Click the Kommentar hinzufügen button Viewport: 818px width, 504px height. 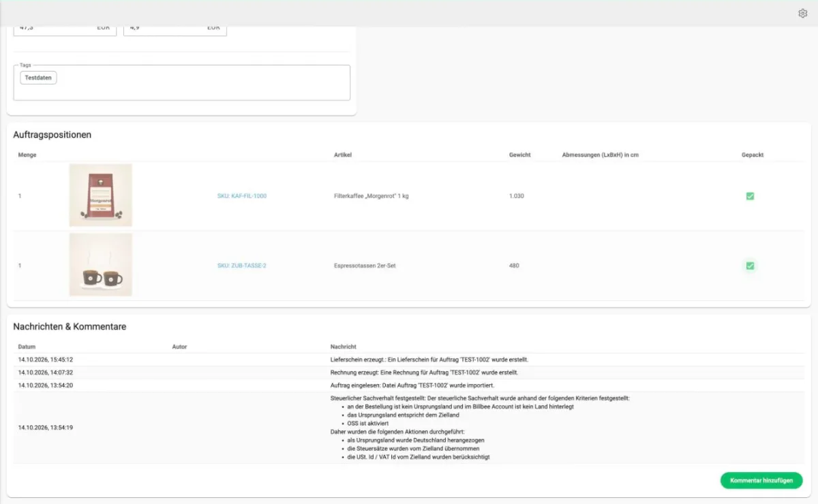point(761,480)
